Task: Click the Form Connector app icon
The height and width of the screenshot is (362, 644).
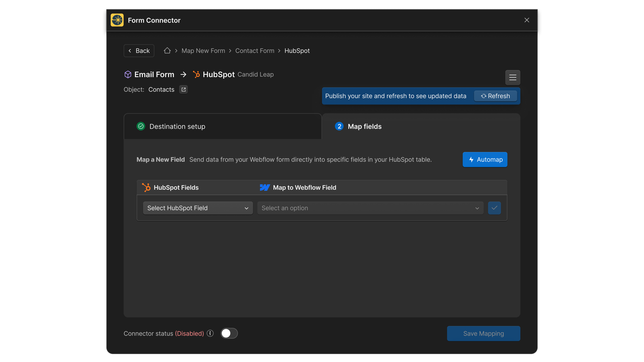Action: point(117,20)
